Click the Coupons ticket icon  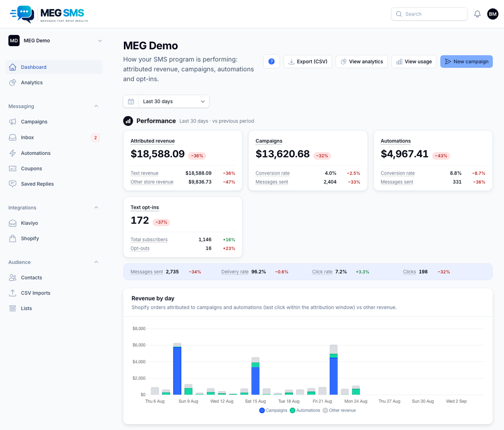13,169
